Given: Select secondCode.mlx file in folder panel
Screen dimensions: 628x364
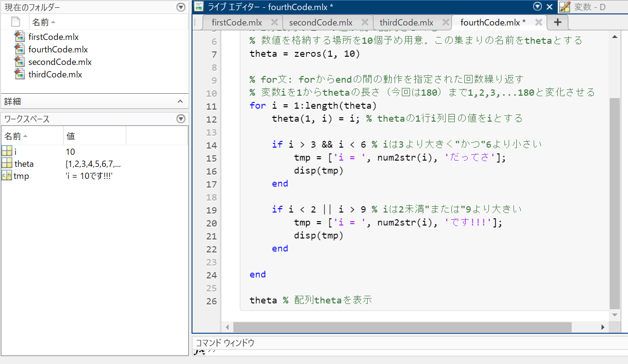Looking at the screenshot, I should [x=60, y=62].
